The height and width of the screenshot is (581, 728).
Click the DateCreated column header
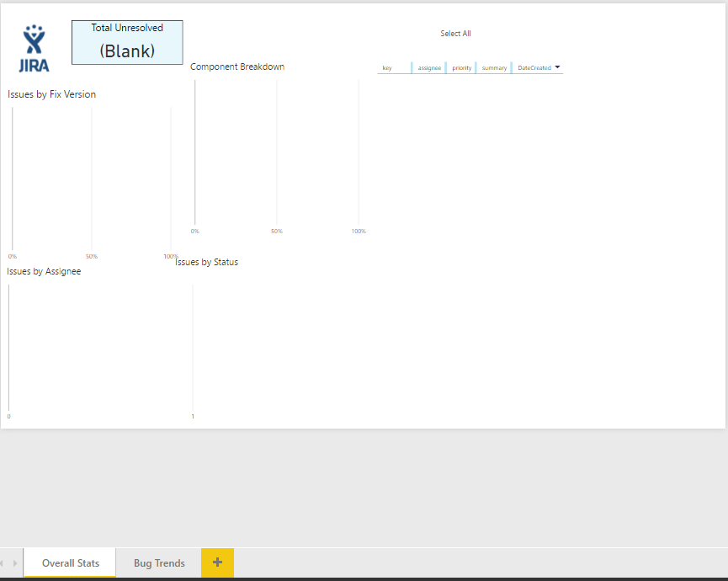coord(534,68)
